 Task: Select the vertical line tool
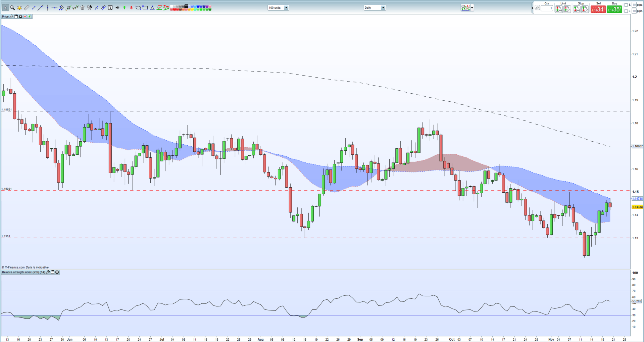click(x=48, y=8)
